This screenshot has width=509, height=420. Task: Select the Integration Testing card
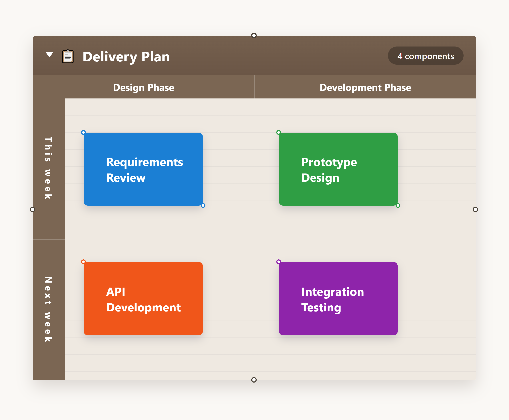(338, 298)
